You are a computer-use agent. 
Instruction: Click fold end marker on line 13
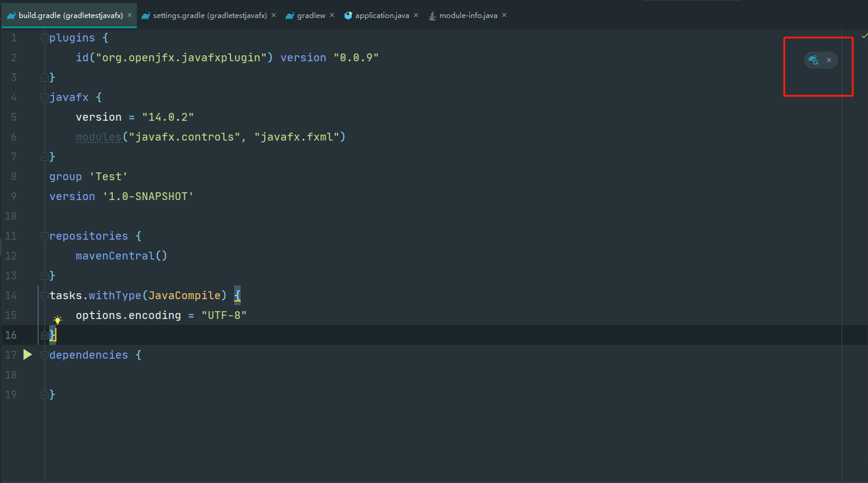click(44, 276)
